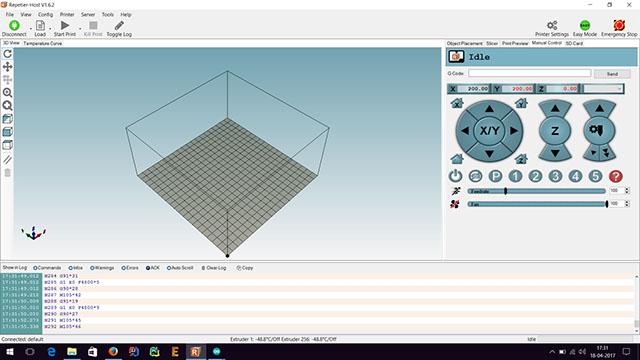Click the Feedrate slider

pyautogui.click(x=536, y=191)
